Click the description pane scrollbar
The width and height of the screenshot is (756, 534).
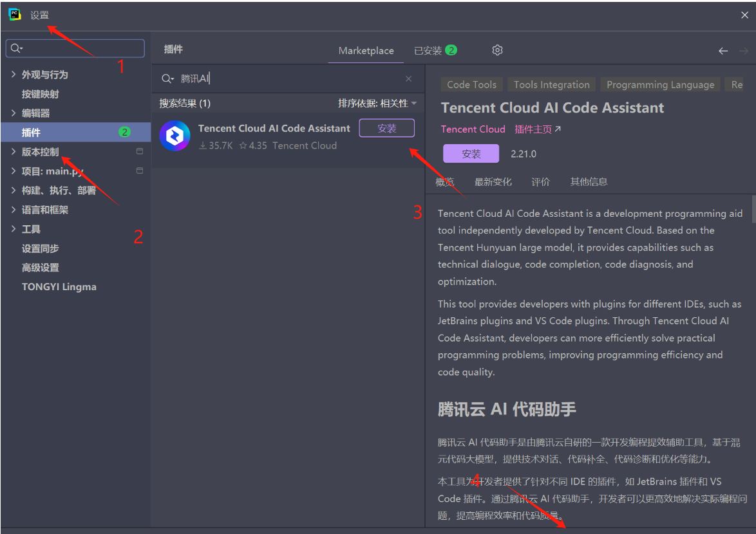[753, 209]
